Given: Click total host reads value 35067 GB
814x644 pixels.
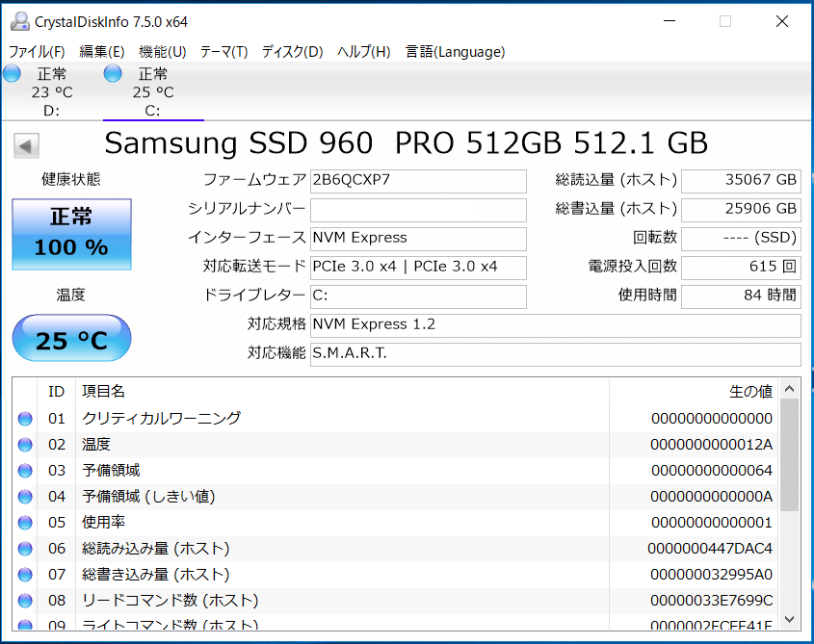Looking at the screenshot, I should coord(742,181).
